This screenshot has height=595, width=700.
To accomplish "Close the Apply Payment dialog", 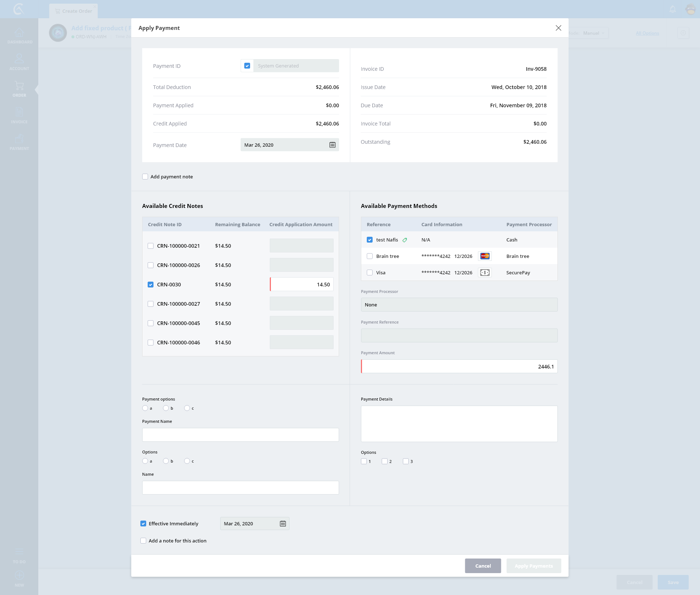I will pos(558,28).
